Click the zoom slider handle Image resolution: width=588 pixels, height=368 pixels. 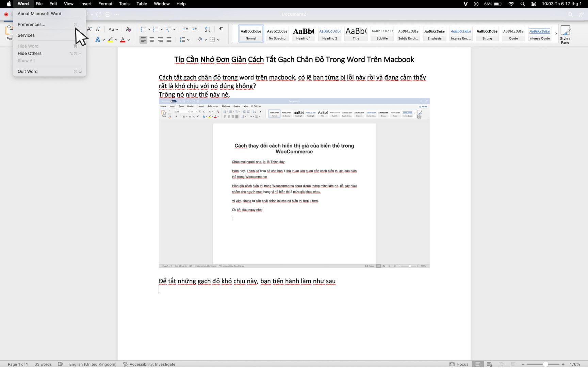(x=545, y=364)
